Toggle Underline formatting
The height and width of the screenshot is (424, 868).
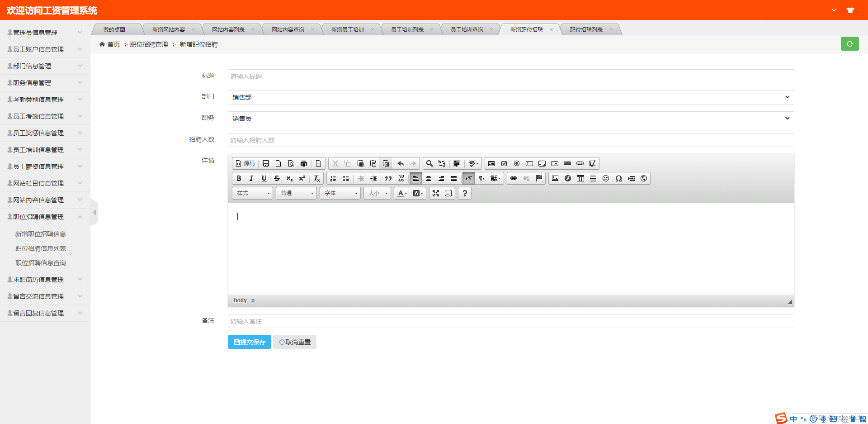(x=264, y=178)
